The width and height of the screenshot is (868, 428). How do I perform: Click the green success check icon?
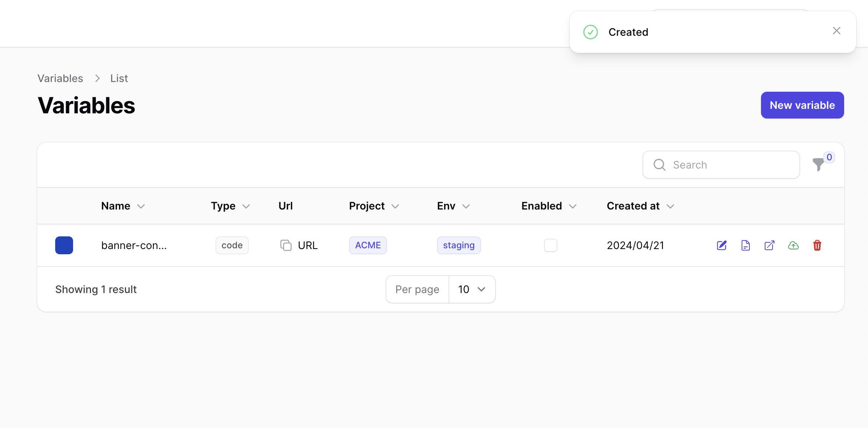pos(590,32)
